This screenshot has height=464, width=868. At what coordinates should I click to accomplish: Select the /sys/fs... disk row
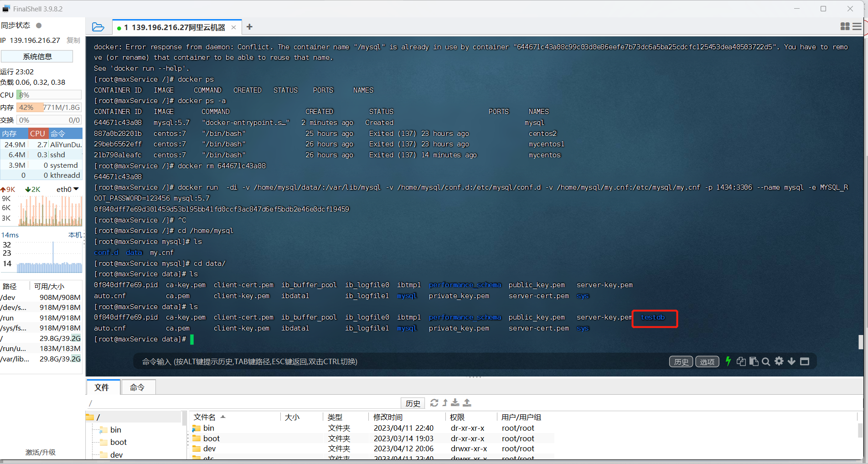pos(41,328)
